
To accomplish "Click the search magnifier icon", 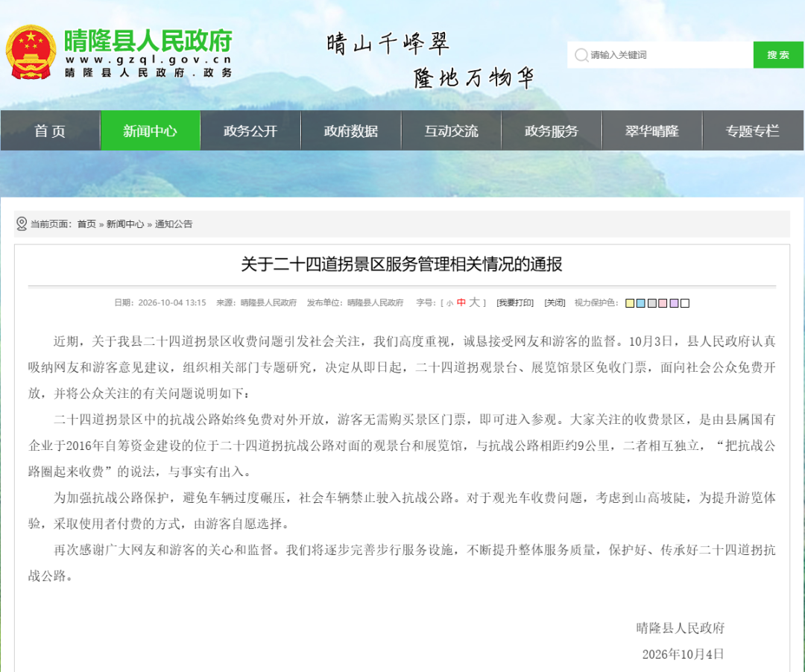I will point(581,55).
